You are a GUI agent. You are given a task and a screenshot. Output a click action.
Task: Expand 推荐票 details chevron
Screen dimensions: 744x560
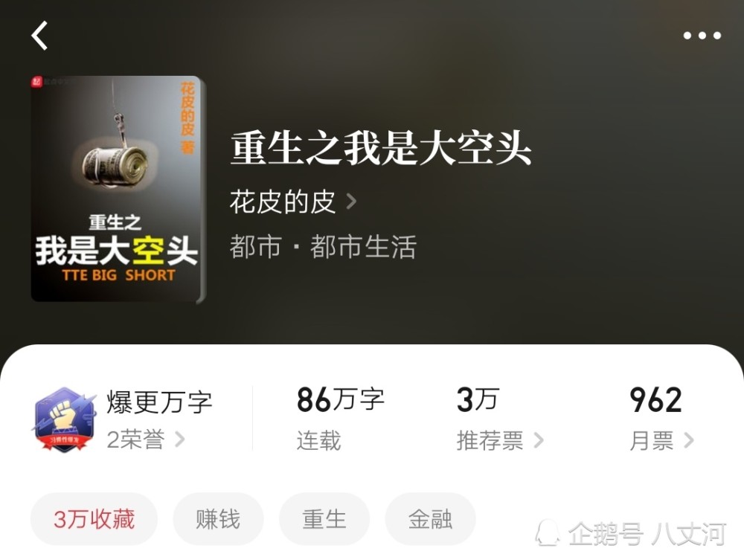pyautogui.click(x=539, y=440)
